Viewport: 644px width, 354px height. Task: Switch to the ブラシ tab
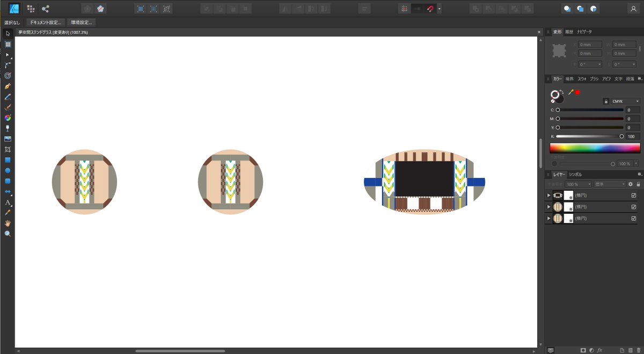click(594, 79)
